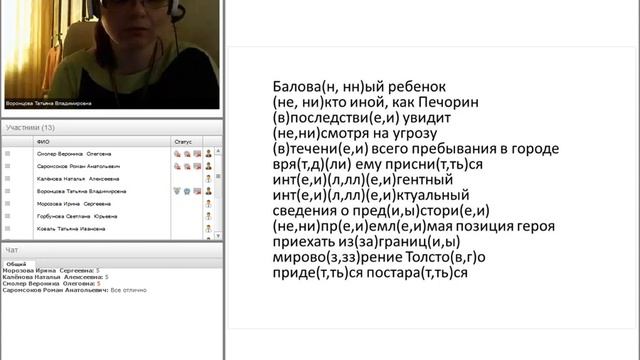
Task: Click slide line 'инт(е,и)(л,лл)(е,и)ктуальный'
Action: (371, 195)
